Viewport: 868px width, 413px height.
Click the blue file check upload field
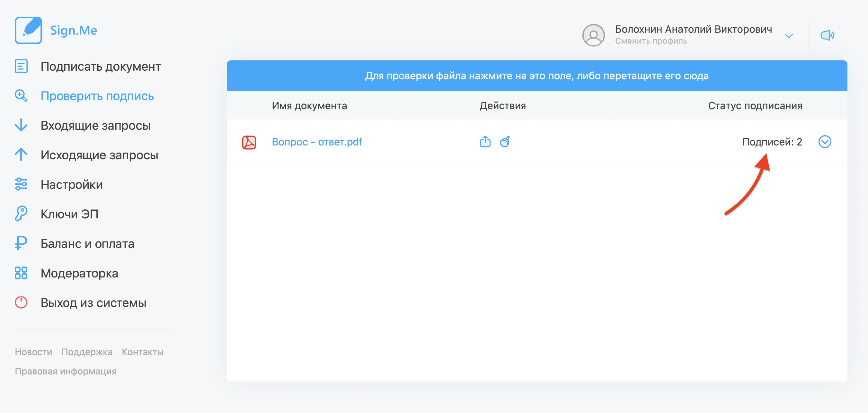pos(537,76)
